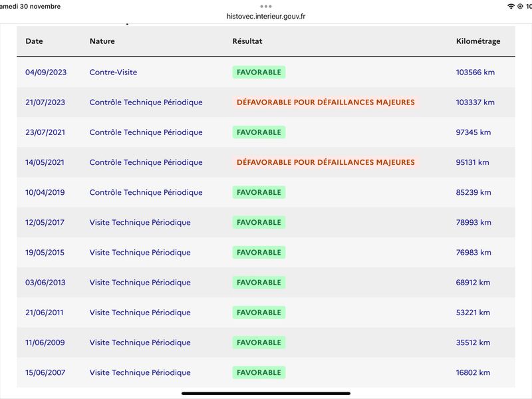
Task: Click Visite Technique Périodique for 03/06/2013
Action: click(140, 282)
